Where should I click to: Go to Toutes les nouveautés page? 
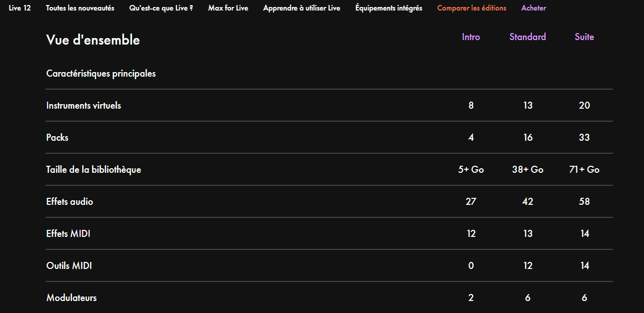pos(80,8)
